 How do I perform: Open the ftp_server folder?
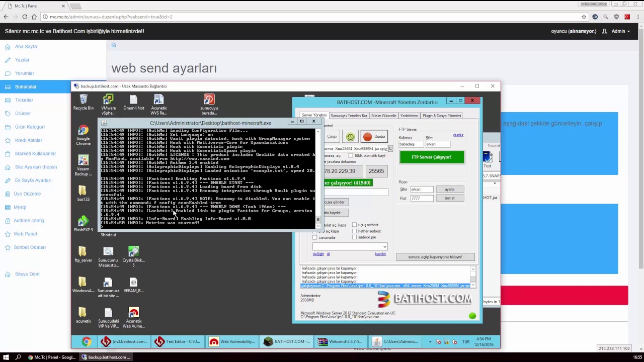coord(84,254)
